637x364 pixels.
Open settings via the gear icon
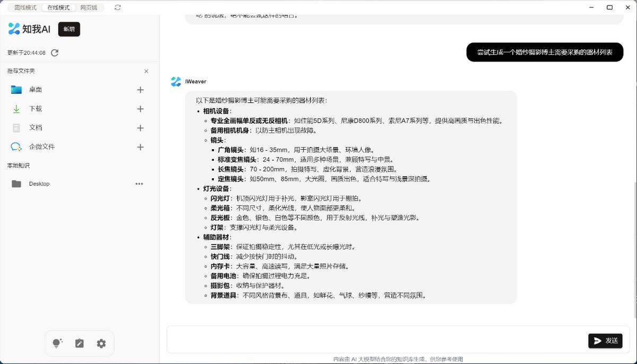pyautogui.click(x=101, y=343)
